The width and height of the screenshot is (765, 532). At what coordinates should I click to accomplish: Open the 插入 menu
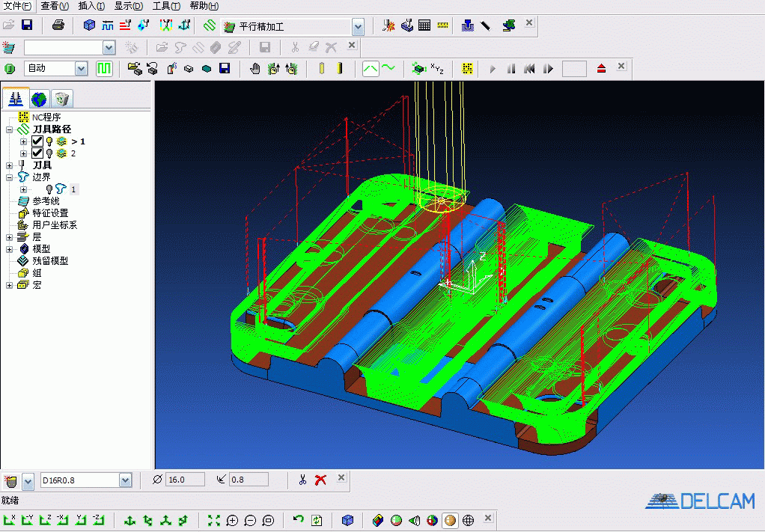point(91,6)
